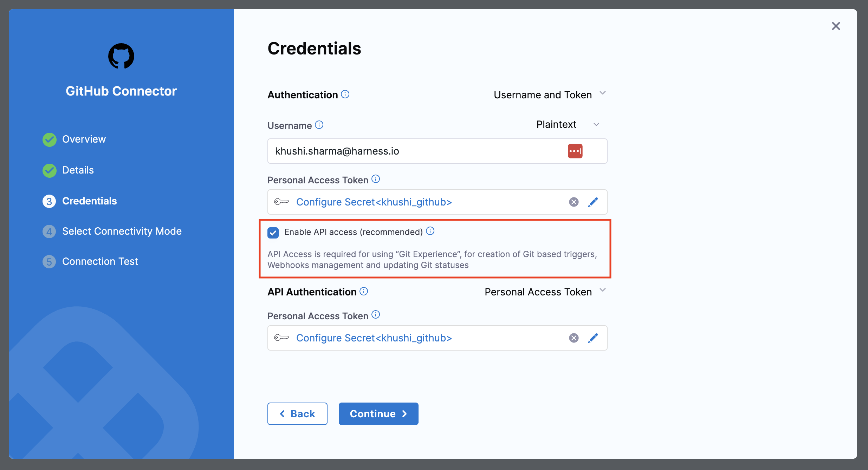Expand the API Authentication Personal Access Token dropdown
868x470 pixels.
545,292
